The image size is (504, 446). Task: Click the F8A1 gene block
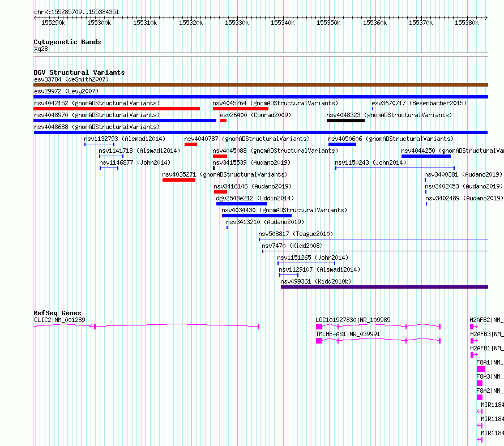coord(481,369)
